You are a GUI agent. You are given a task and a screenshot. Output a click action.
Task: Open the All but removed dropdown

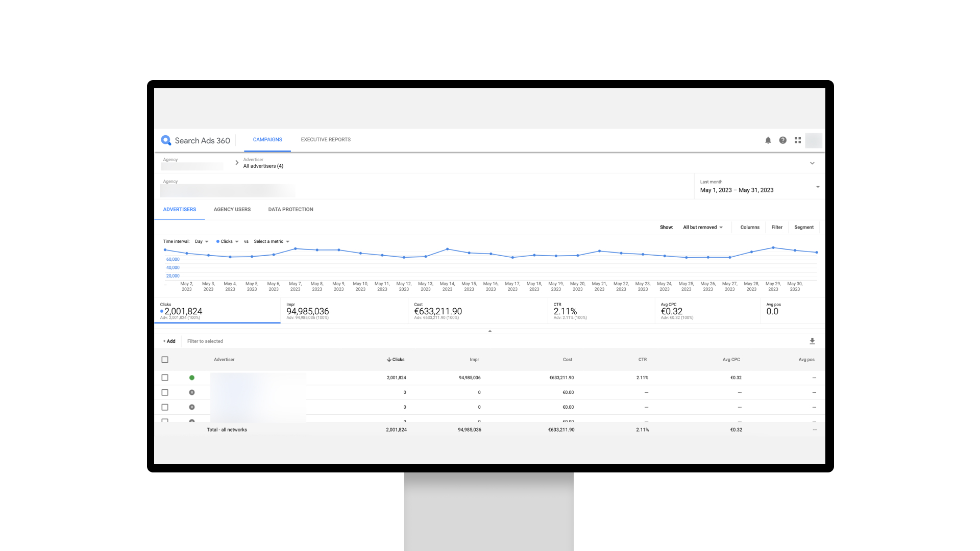(703, 228)
